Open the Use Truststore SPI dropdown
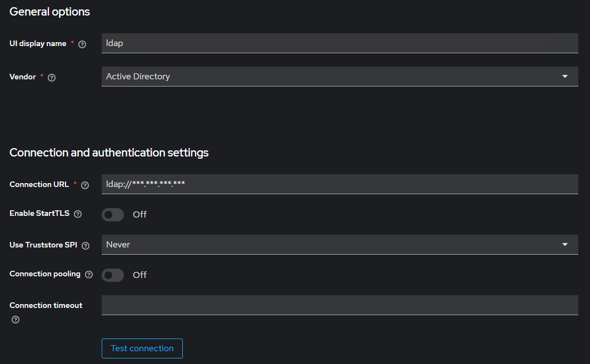Screen dimensions: 590x364 [x=339, y=245]
